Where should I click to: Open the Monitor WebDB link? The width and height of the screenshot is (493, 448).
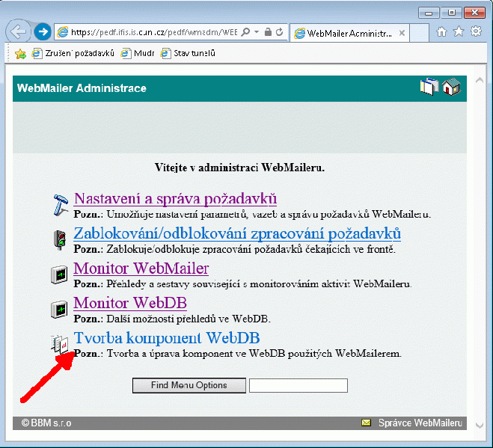130,303
